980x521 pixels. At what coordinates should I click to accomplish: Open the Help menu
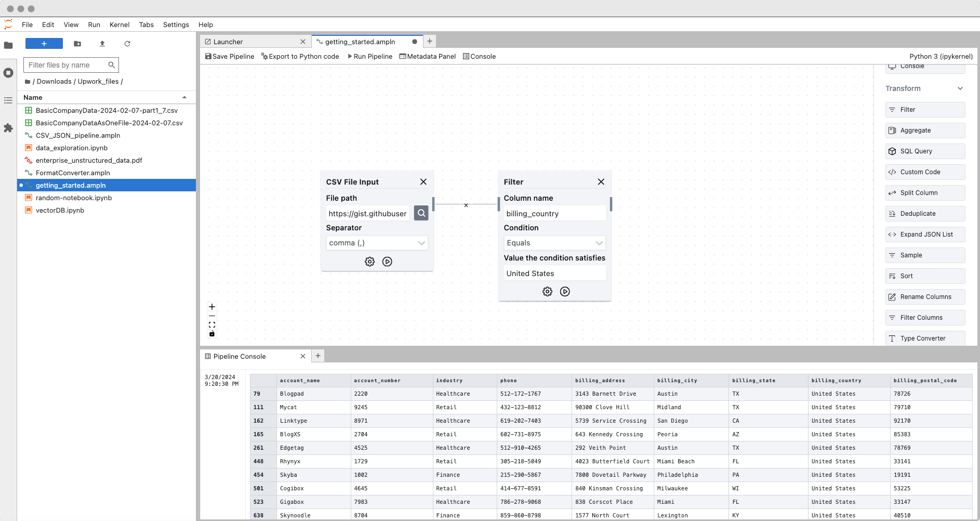(x=206, y=24)
